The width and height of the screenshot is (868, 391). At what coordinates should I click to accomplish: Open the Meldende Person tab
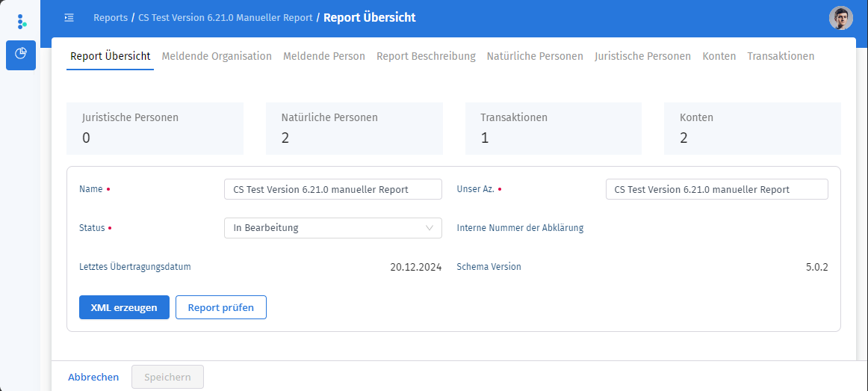pos(324,56)
